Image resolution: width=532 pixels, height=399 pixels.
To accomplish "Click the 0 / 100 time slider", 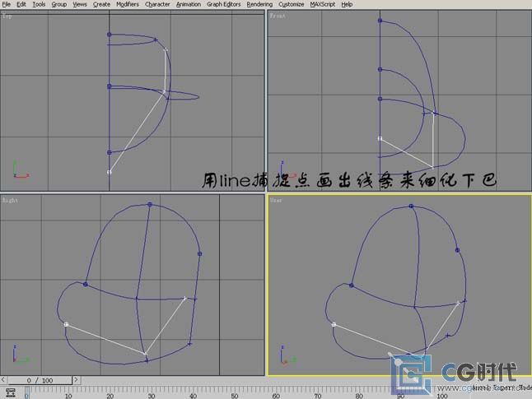I will pos(40,380).
